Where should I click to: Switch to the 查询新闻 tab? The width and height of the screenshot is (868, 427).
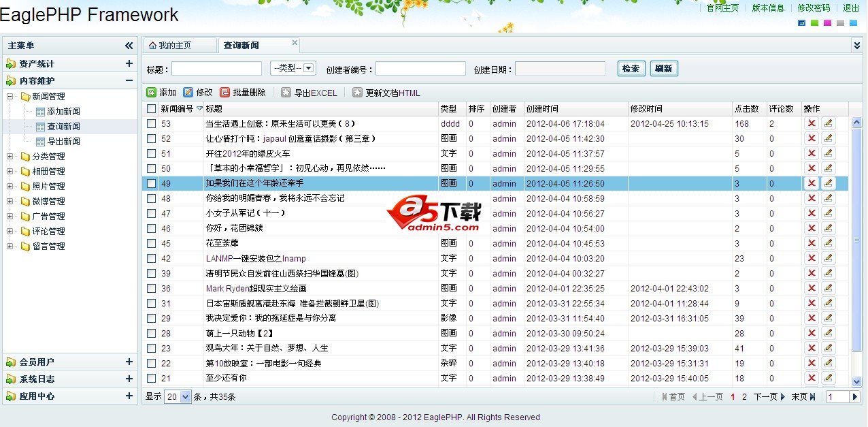pos(258,46)
